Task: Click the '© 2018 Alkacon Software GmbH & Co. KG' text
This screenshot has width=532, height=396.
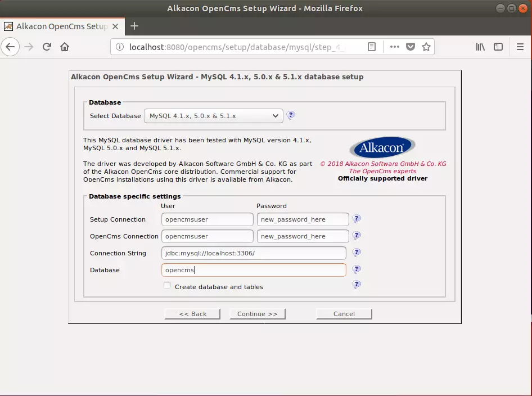Action: tap(383, 164)
